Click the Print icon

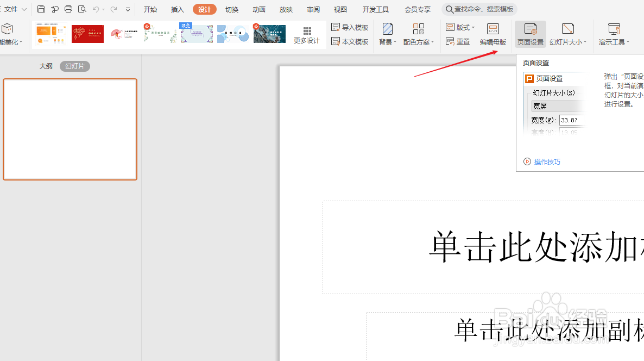[68, 9]
